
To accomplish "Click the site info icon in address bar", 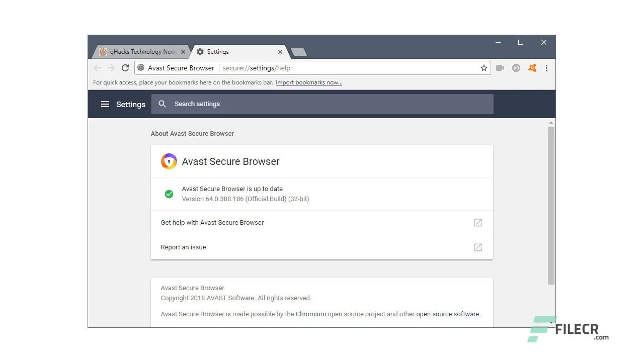I will tap(141, 68).
